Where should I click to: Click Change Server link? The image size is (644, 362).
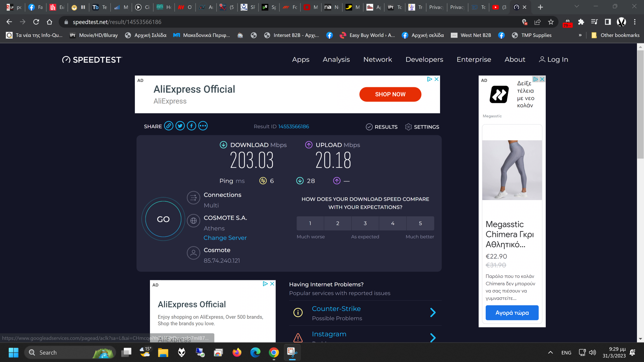click(x=225, y=238)
